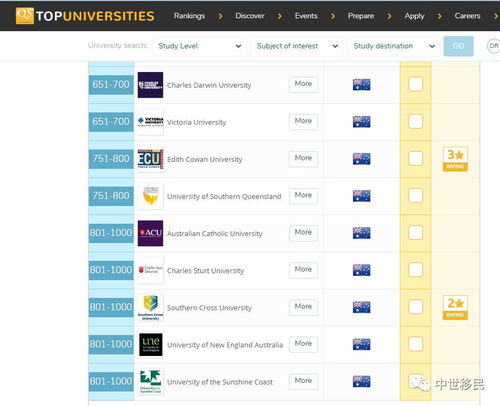Tick the compare checkbox for Charles Darwin University
This screenshot has height=406, width=500.
click(415, 84)
